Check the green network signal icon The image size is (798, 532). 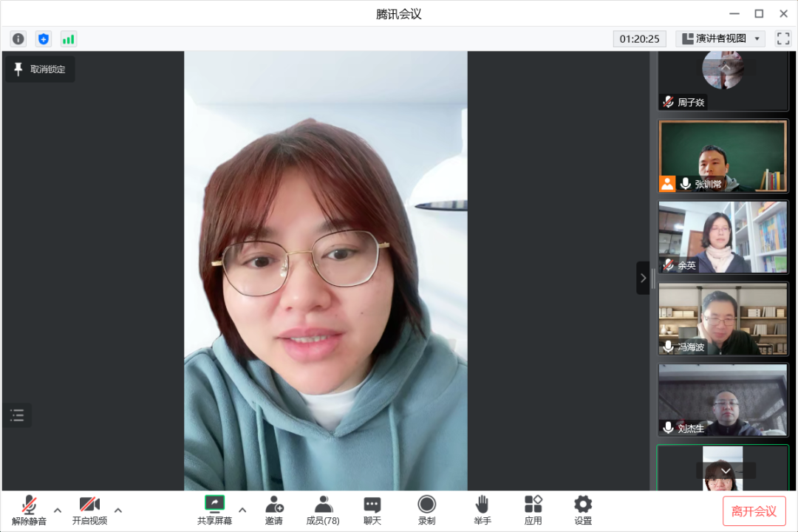69,39
